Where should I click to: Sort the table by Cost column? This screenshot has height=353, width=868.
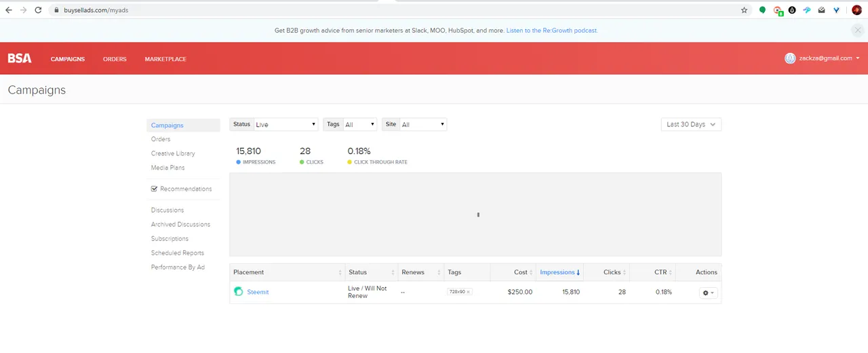coord(513,272)
